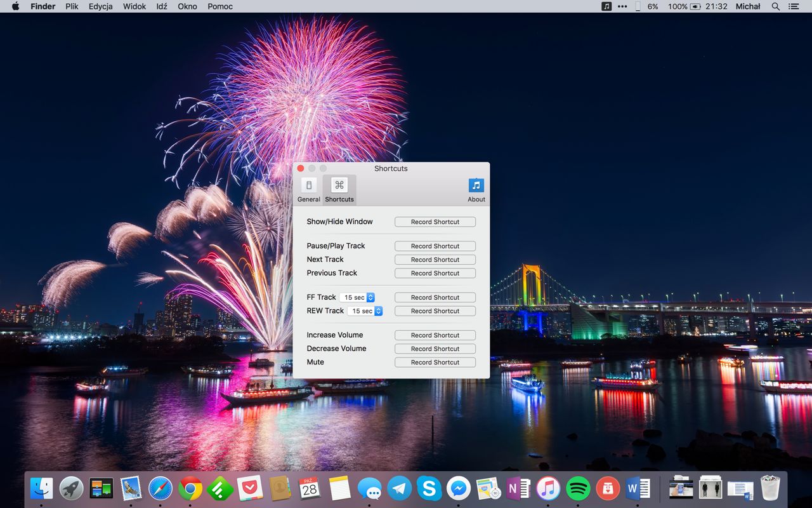This screenshot has height=508, width=812.
Task: Launch Spotify from the Dock
Action: pos(578,488)
